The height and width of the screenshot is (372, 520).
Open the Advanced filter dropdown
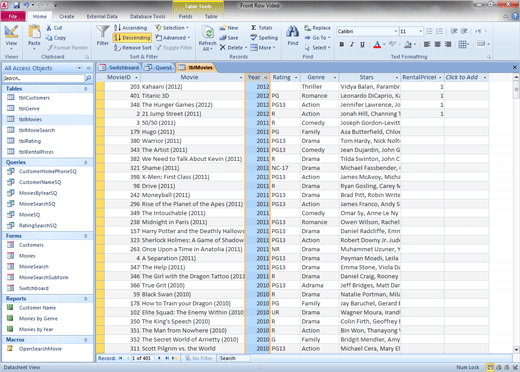click(x=173, y=38)
